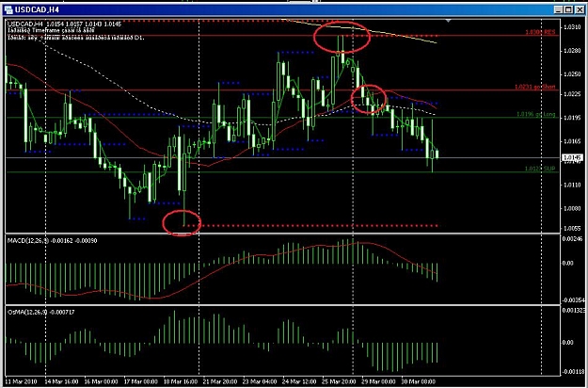Click the RES resistance level label
The width and height of the screenshot is (588, 388).
(x=540, y=32)
